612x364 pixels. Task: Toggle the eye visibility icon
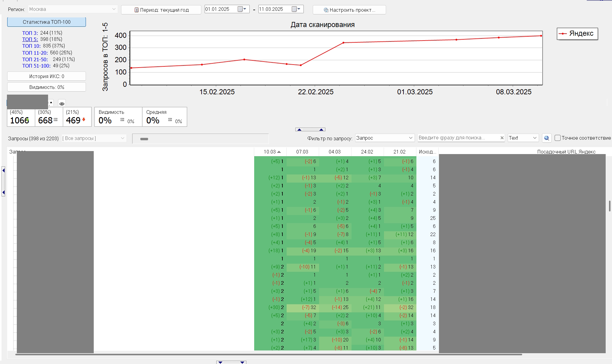pyautogui.click(x=62, y=104)
